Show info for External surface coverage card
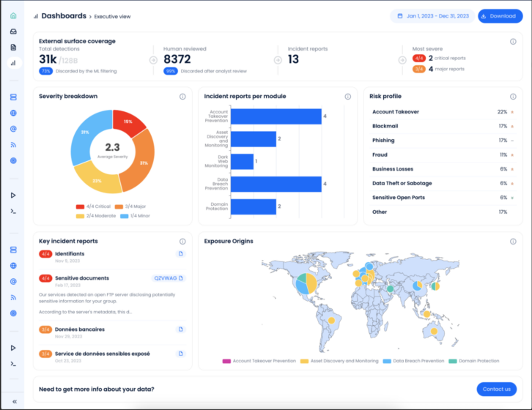Viewport: 532px width, 410px height. 513,42
